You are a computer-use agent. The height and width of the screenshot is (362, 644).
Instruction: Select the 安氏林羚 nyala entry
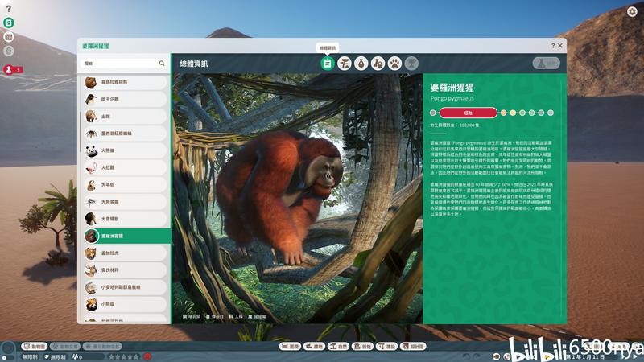click(125, 270)
